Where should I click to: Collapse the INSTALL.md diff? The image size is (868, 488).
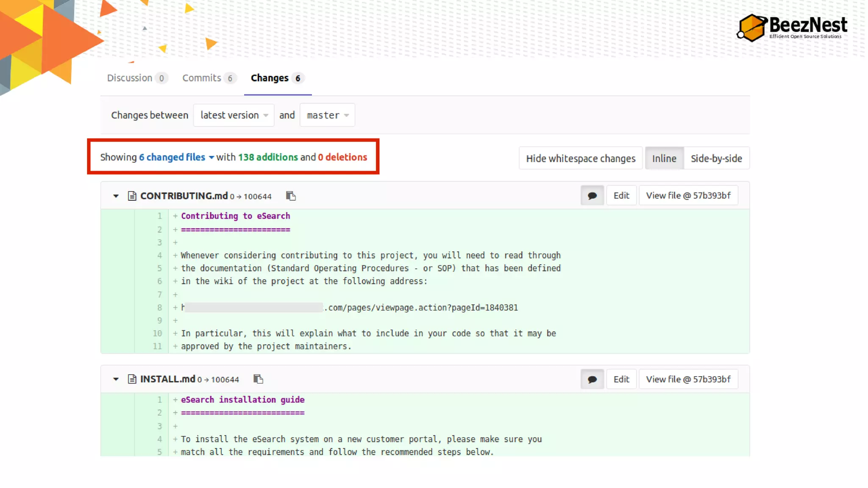point(116,379)
